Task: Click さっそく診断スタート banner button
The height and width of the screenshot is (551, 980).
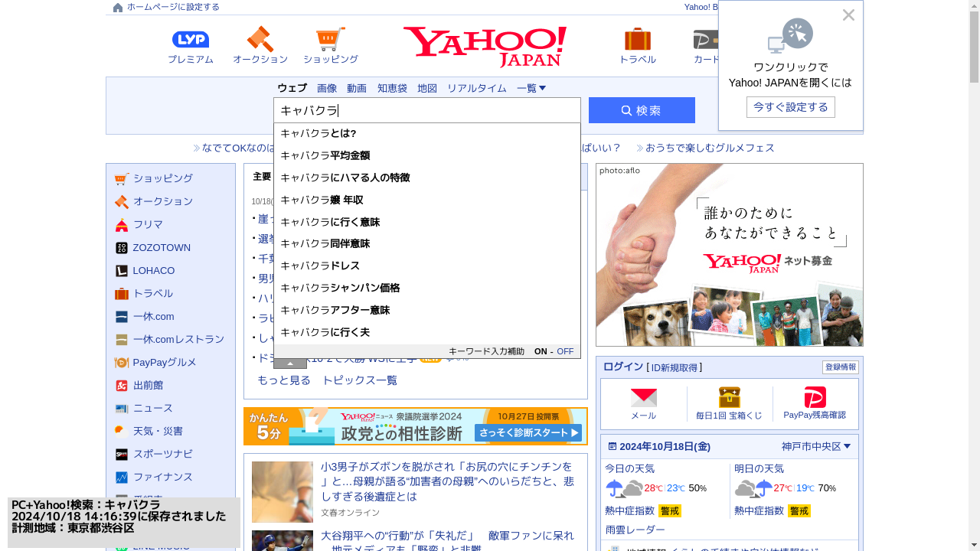Action: click(x=528, y=433)
